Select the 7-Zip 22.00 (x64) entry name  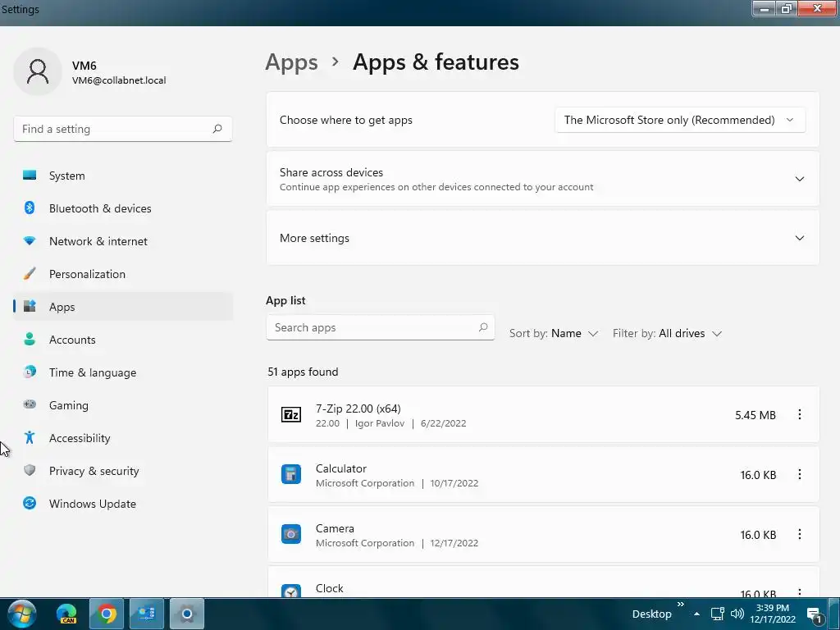tap(358, 409)
